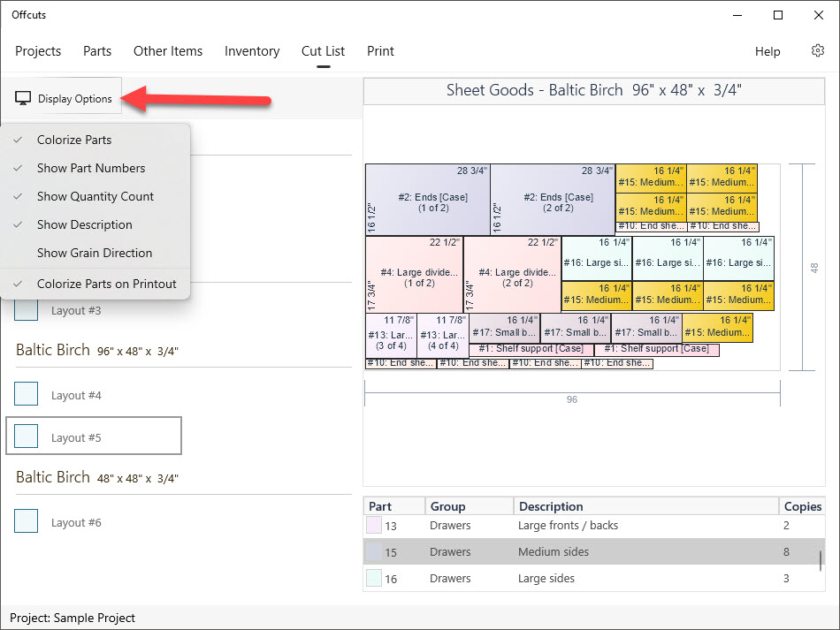Click part #2 Ends [Case] (1 of 2)
840x630 pixels.
pos(427,200)
